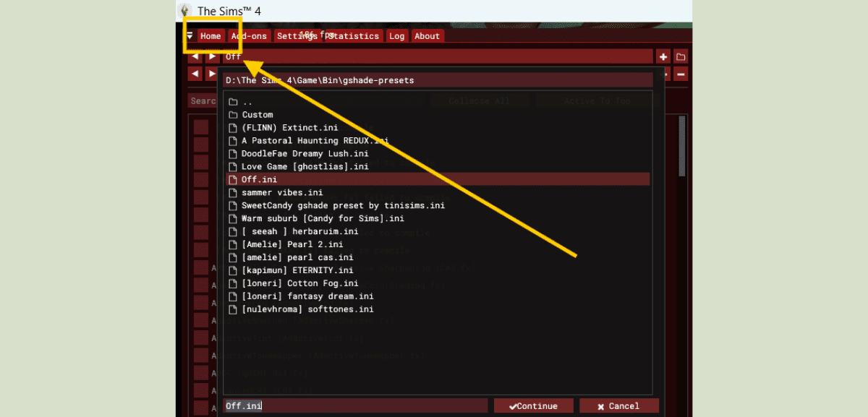
Task: Click the minus button below the plus button
Action: point(681,74)
